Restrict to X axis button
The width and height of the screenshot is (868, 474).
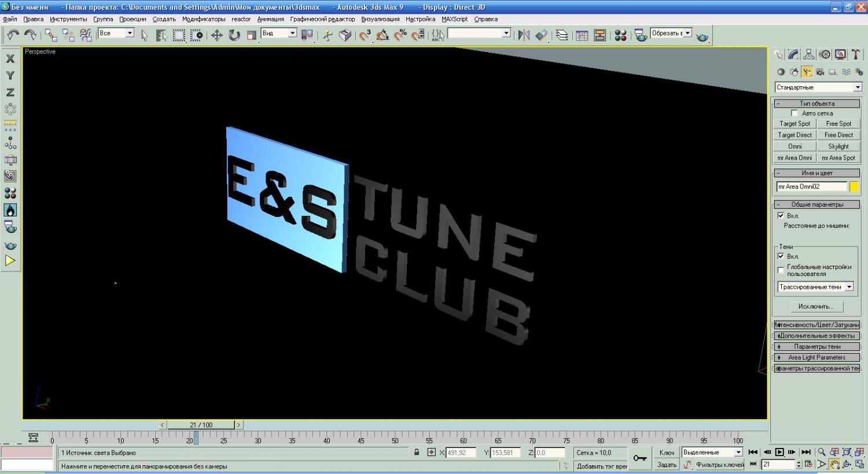click(10, 58)
